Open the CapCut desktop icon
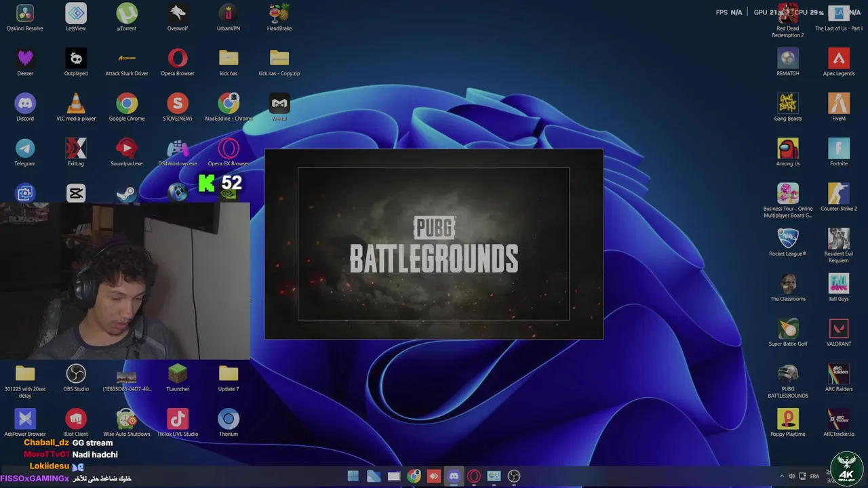This screenshot has height=488, width=868. 76,193
